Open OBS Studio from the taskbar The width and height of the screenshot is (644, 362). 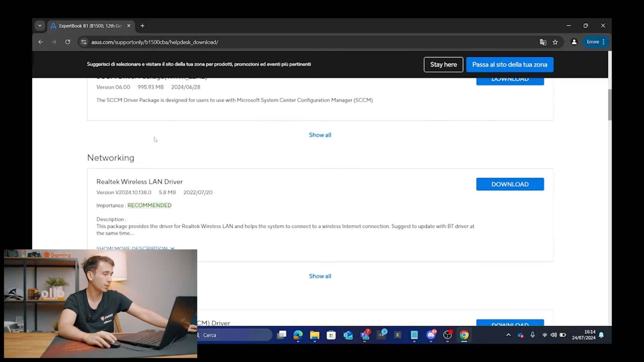click(x=447, y=335)
